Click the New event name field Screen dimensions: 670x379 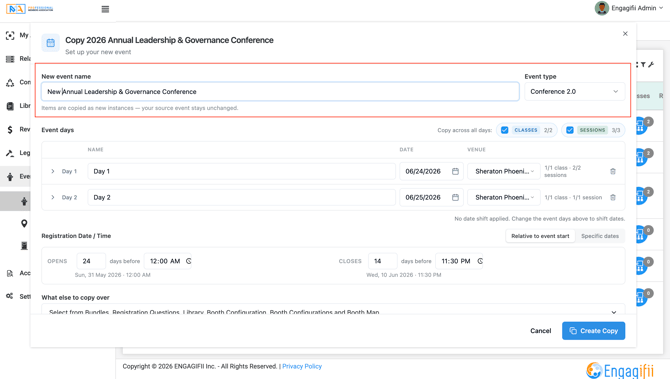pyautogui.click(x=280, y=91)
